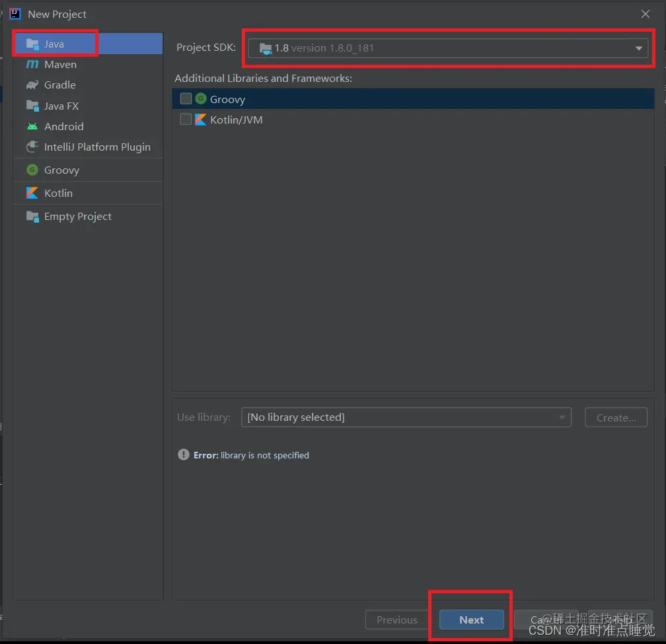Click the 'Error: library is not specified' message
Viewport: 666px width, 644px height.
251,455
